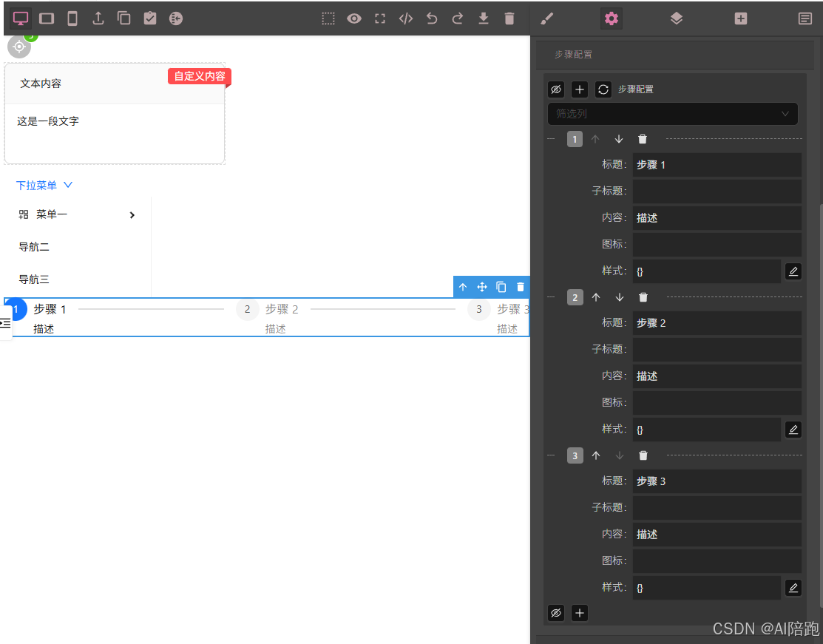Open the settings gear tab
Image resolution: width=823 pixels, height=644 pixels.
(612, 18)
